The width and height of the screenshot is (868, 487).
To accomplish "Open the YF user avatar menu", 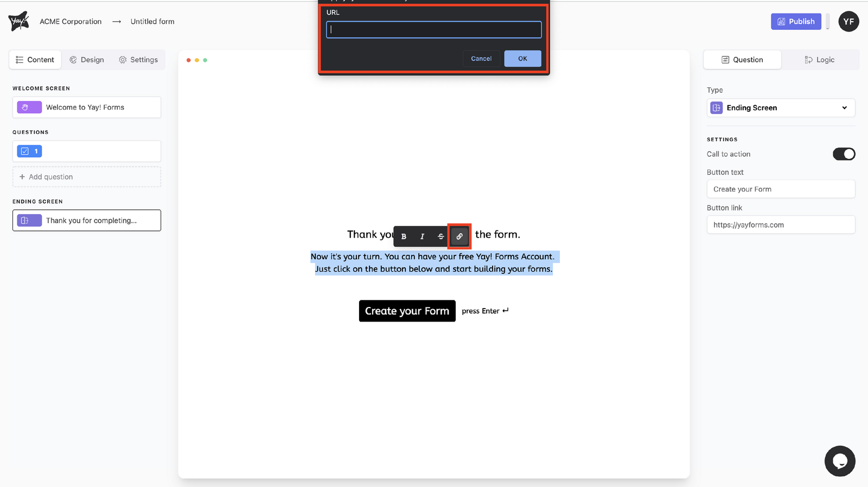I will [848, 22].
